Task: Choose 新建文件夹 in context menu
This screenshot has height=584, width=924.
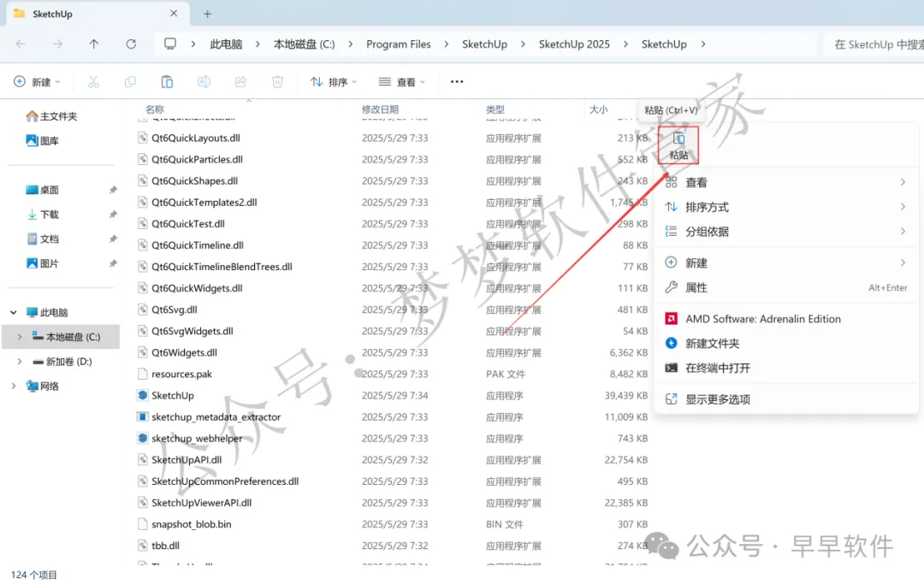Action: pos(786,343)
